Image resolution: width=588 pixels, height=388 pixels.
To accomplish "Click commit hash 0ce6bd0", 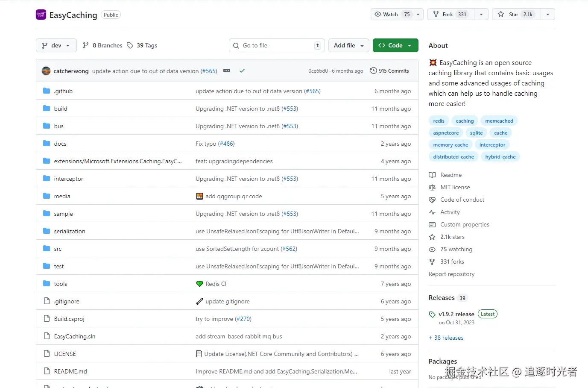I will tap(318, 71).
